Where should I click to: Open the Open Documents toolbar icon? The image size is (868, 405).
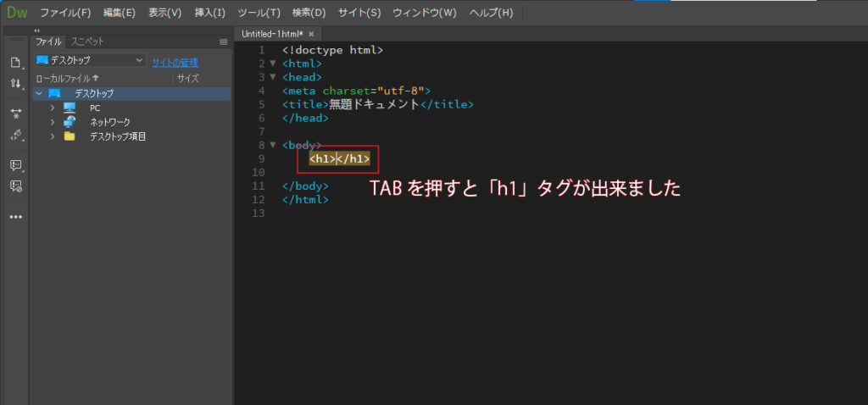pyautogui.click(x=15, y=63)
